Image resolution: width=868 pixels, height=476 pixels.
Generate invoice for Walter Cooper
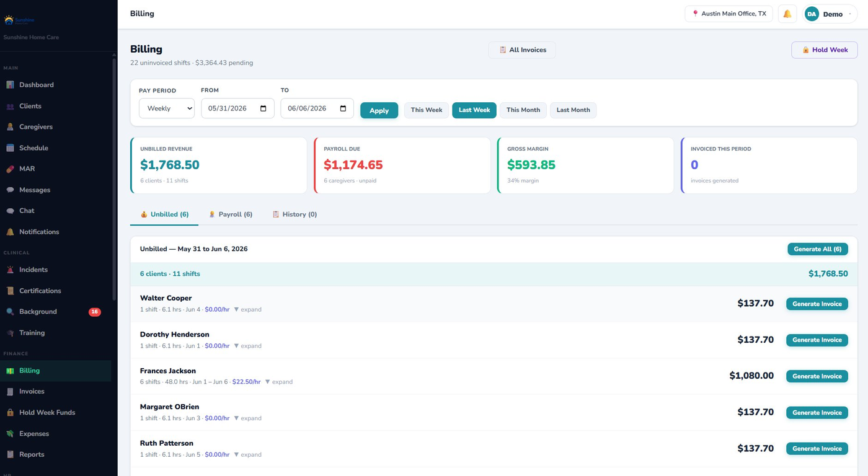[817, 304]
